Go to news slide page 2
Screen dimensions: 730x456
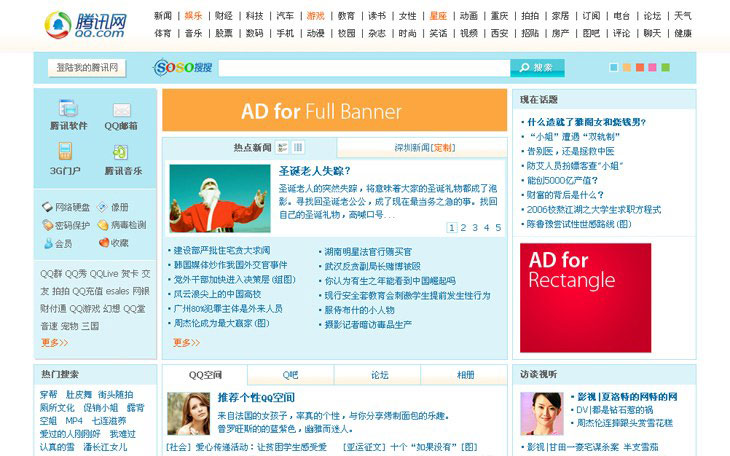463,227
